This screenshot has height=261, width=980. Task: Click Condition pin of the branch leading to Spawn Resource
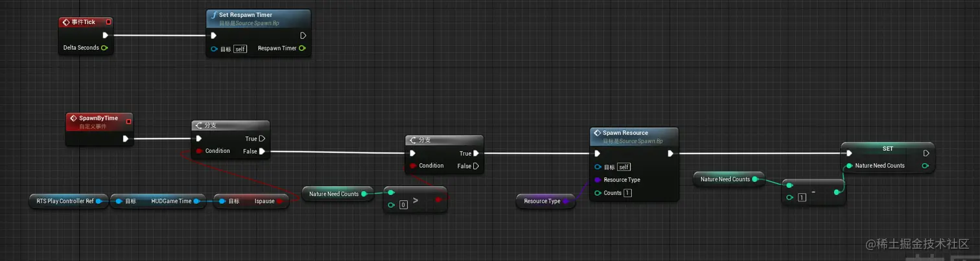point(413,166)
